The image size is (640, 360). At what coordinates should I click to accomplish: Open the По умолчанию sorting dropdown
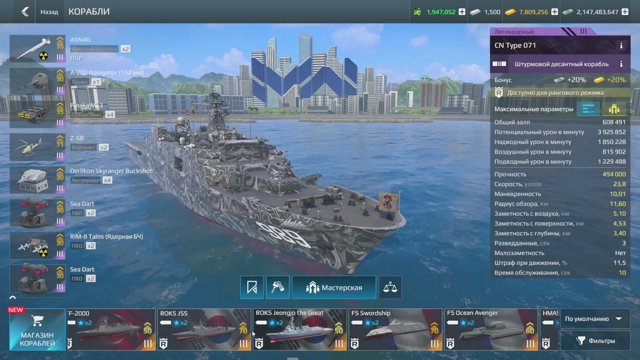tap(595, 319)
